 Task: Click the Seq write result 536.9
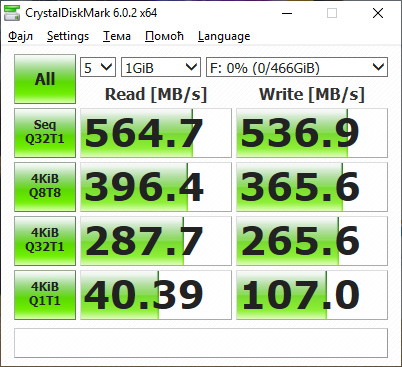tap(312, 133)
